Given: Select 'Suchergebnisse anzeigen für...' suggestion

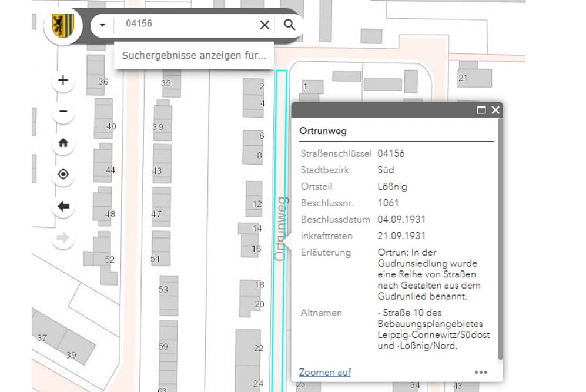Looking at the screenshot, I should [193, 56].
